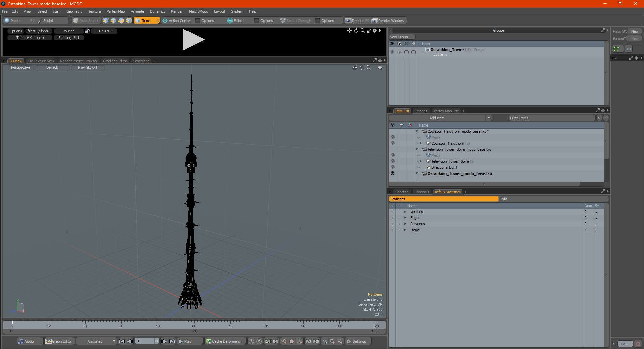Image resolution: width=644 pixels, height=349 pixels.
Task: Switch to Vertex Map List tab
Action: point(446,111)
